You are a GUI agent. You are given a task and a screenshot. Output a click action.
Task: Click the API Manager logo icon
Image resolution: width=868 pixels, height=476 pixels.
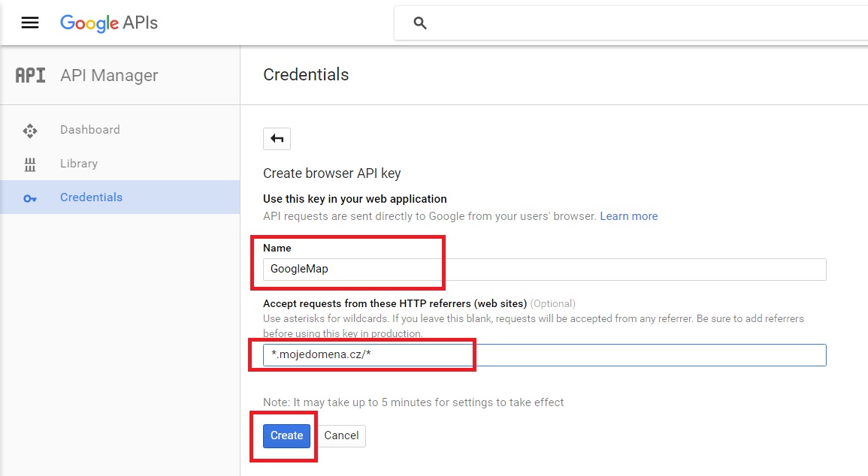click(30, 75)
